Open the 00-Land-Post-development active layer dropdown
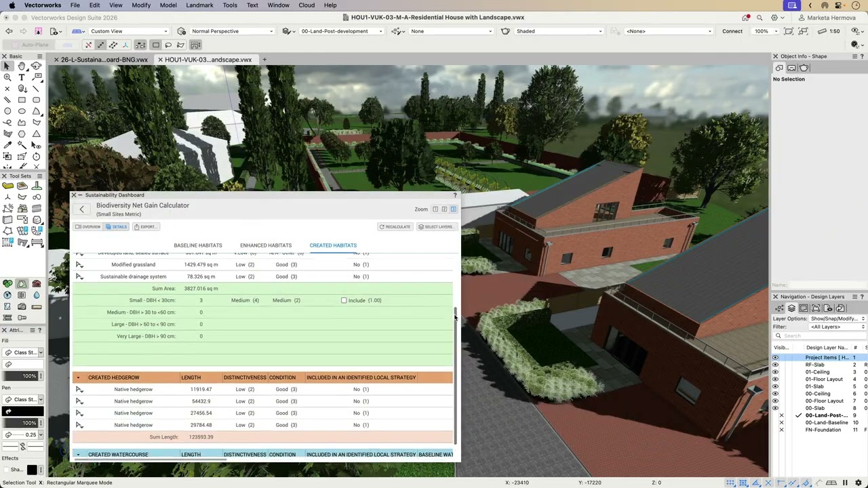The image size is (868, 488). pos(340,31)
